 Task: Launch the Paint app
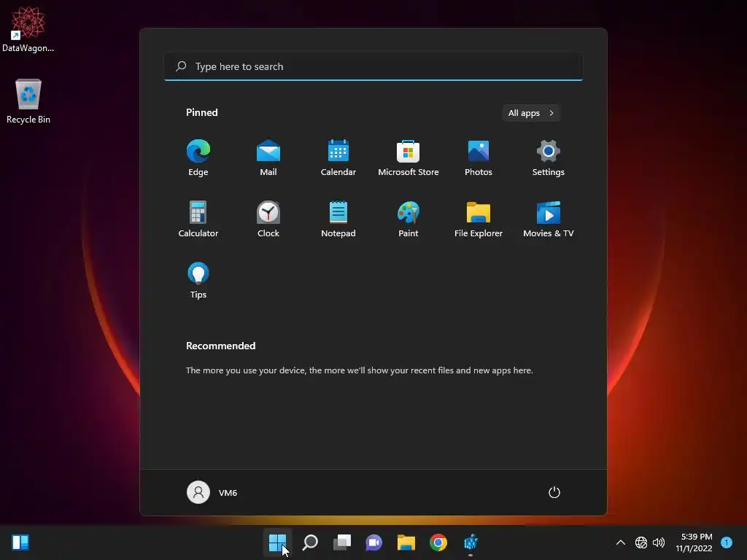pos(409,219)
